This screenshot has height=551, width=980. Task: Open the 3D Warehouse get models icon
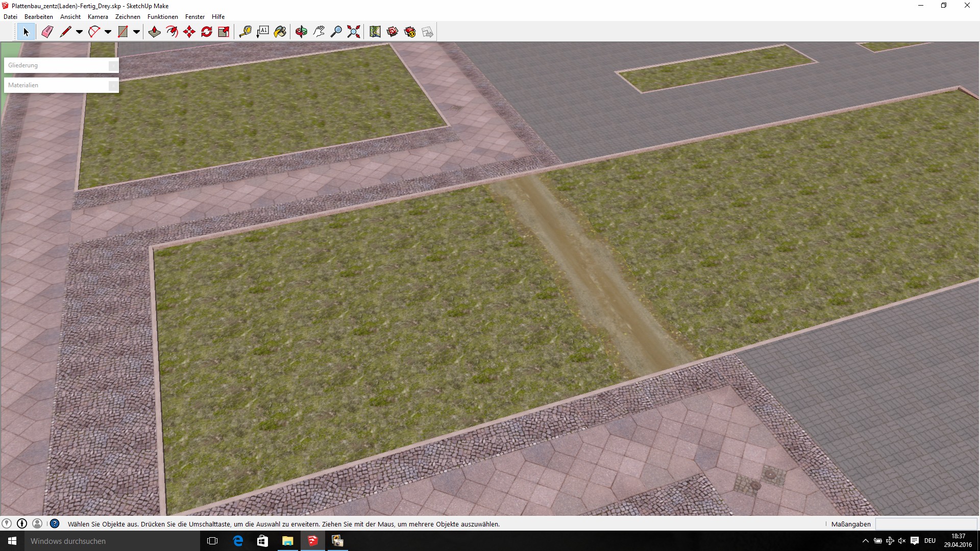[x=392, y=32]
